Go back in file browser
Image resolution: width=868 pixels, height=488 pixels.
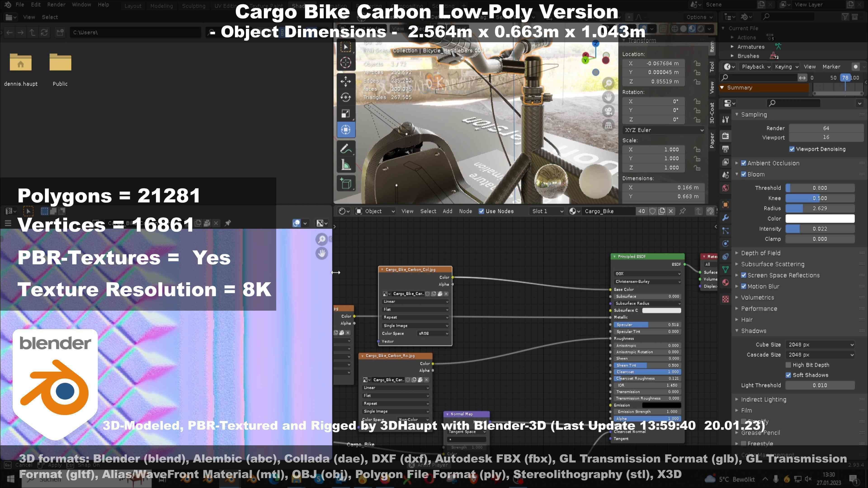coord(9,32)
